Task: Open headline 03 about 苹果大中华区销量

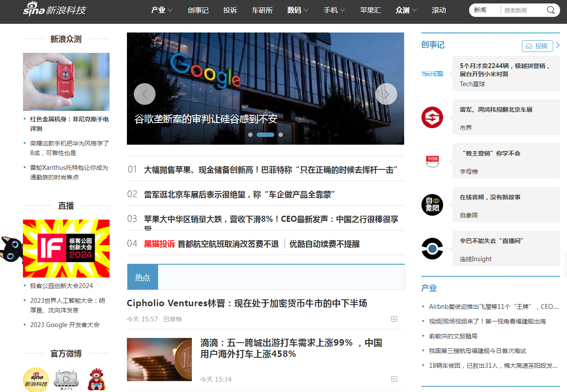Action: pyautogui.click(x=271, y=219)
